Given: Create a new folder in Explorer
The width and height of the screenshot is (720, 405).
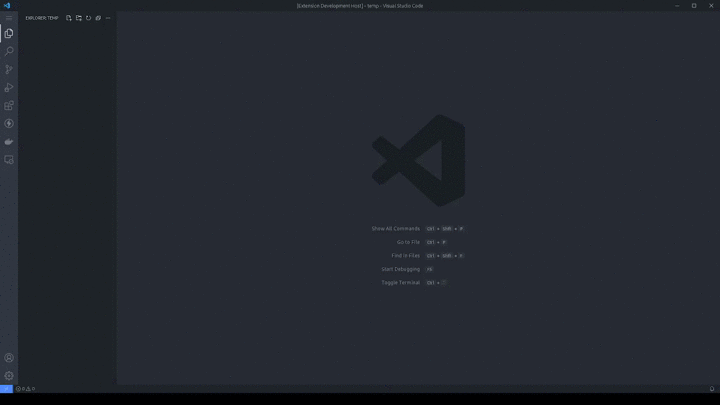Looking at the screenshot, I should tap(79, 18).
